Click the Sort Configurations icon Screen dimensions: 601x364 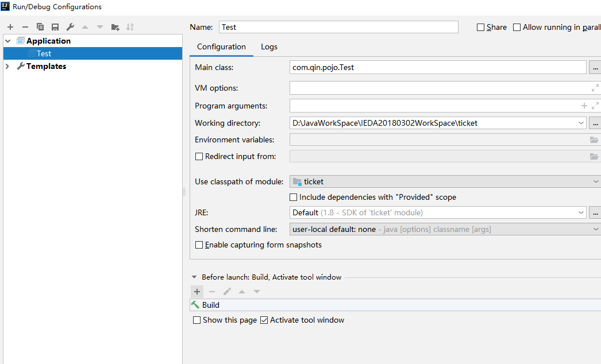pyautogui.click(x=130, y=27)
